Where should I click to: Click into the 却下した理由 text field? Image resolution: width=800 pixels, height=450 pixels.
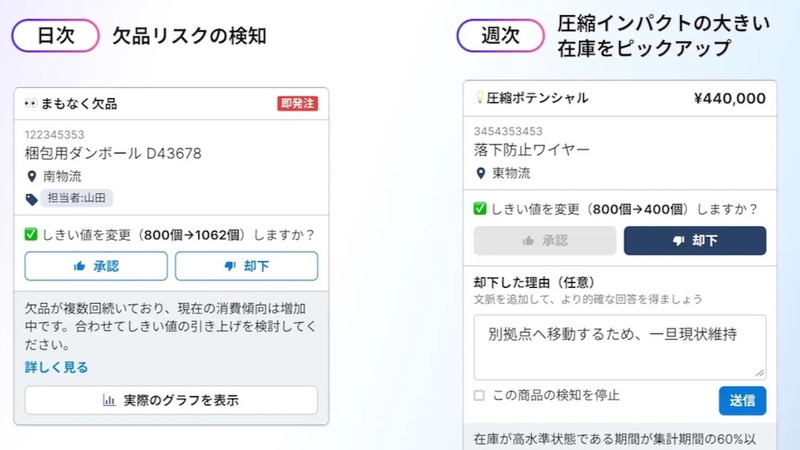click(620, 347)
